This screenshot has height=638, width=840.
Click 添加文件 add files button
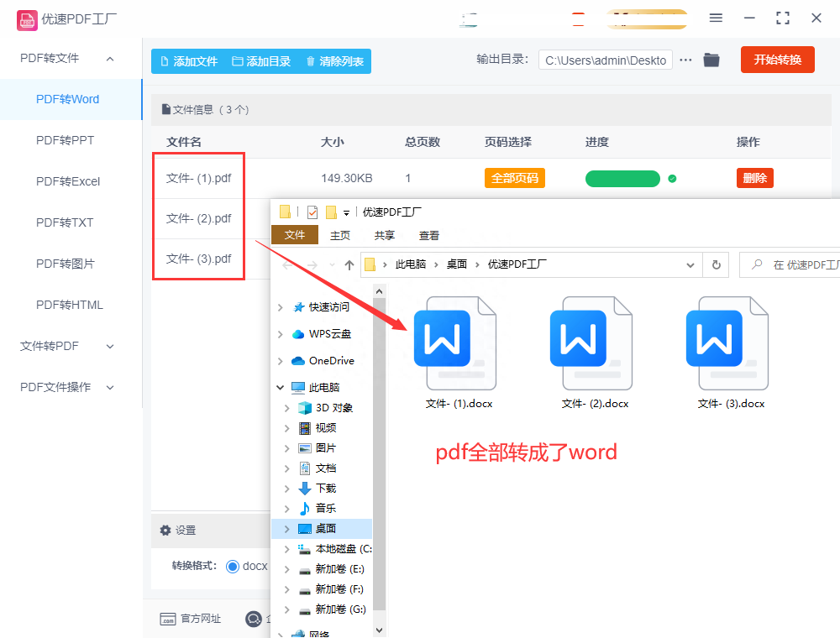188,61
